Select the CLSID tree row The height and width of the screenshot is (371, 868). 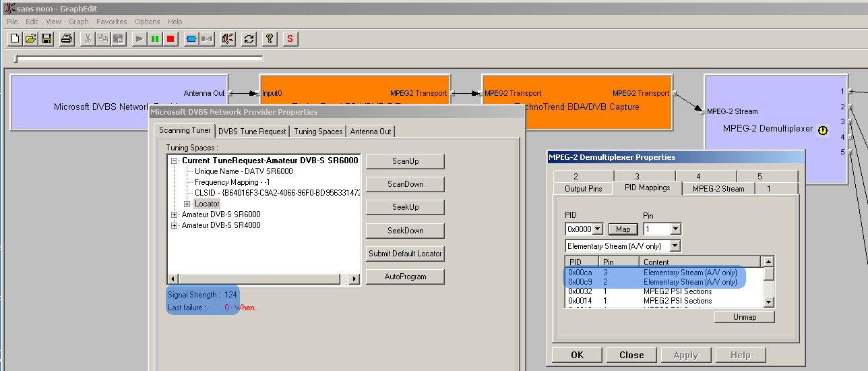[277, 193]
